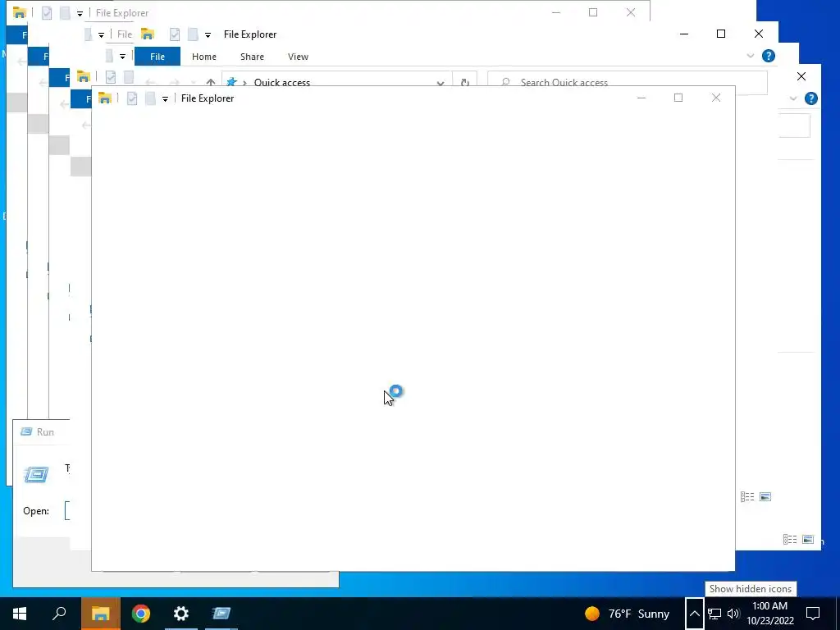The image size is (840, 630).
Task: Click Properties icon in second window's title bar
Action: [x=175, y=34]
